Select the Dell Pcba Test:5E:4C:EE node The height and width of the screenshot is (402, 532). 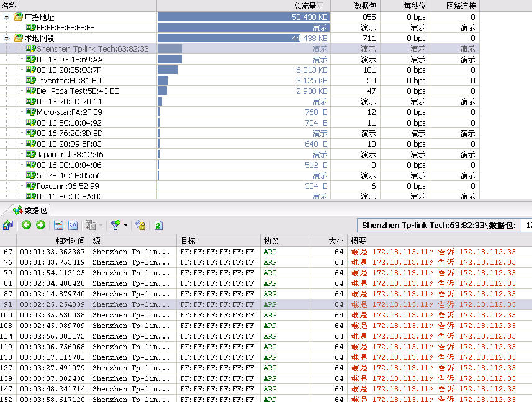(x=77, y=91)
